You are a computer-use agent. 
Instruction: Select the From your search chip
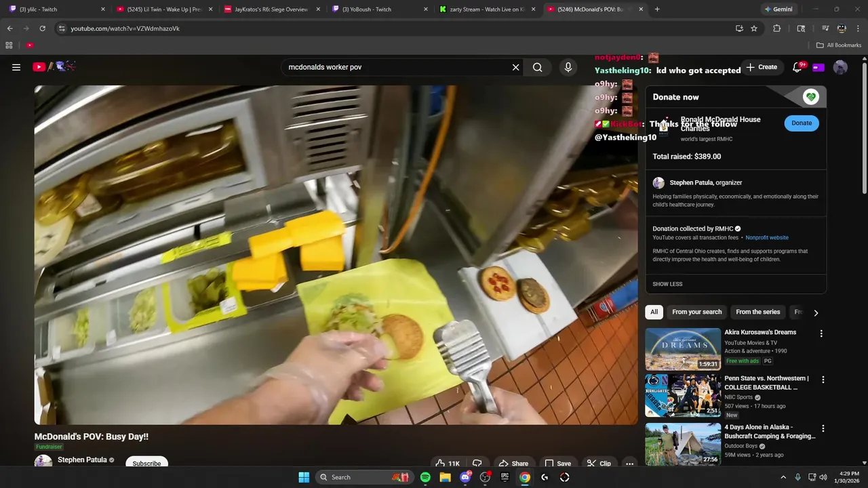[696, 312]
